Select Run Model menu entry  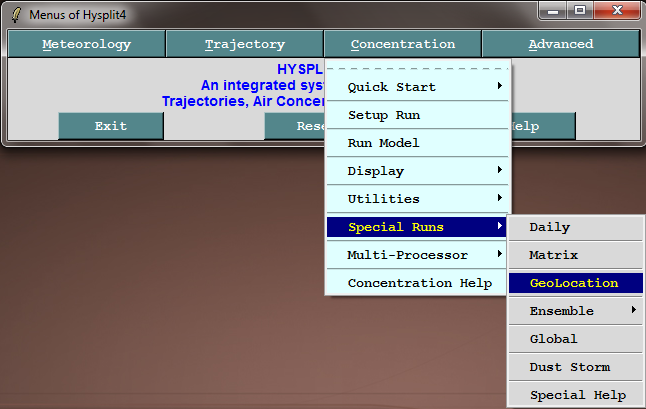417,143
